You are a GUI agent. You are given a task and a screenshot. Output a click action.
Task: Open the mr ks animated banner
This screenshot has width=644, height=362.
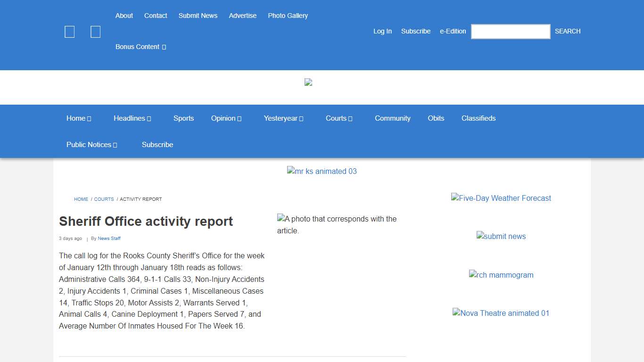click(x=322, y=171)
